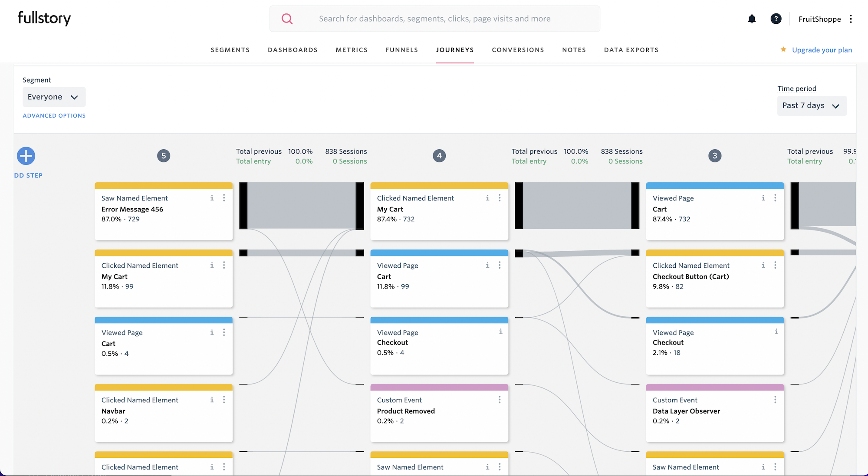Open the help question mark icon
Screen dimensions: 868x476
776,19
